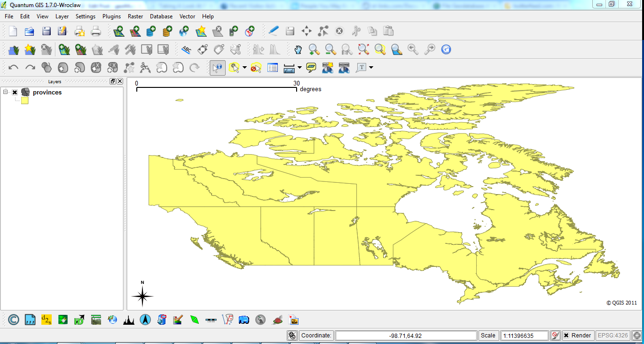Open a project using the folder icon
Viewport: 644px width, 344px height.
coord(30,31)
